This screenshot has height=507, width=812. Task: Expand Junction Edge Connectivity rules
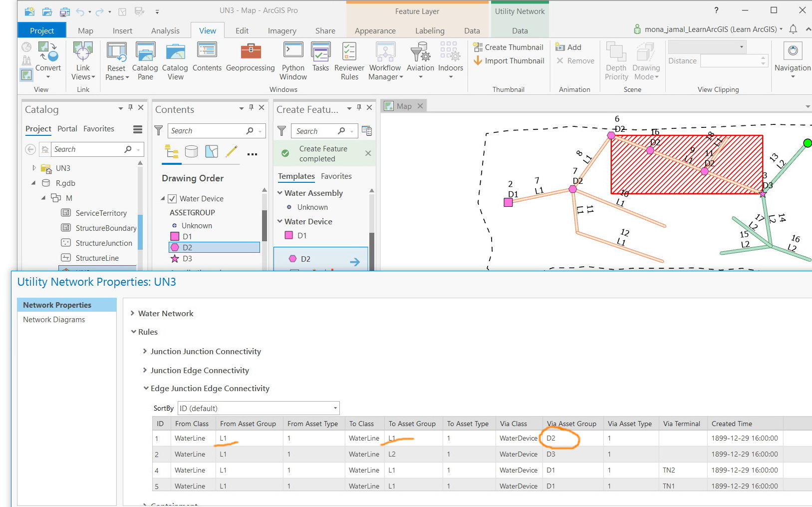(x=145, y=370)
